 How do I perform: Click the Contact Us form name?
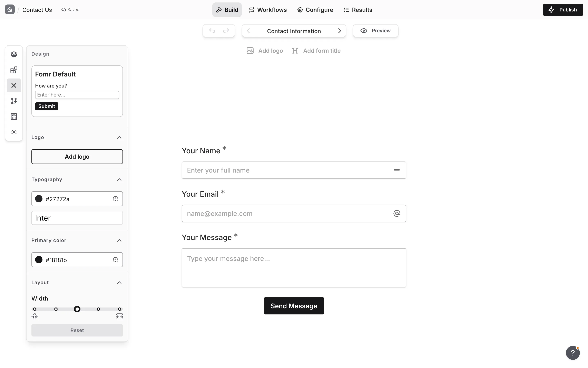pos(37,10)
